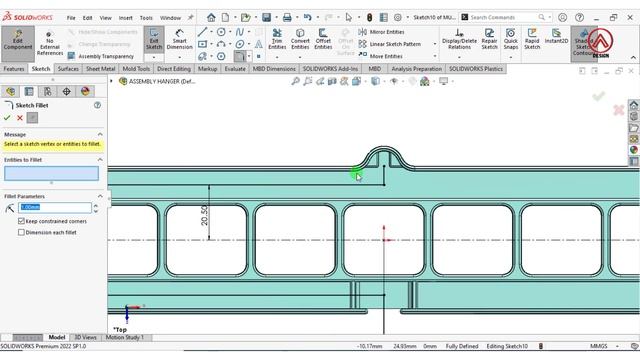Select the Ellipse sketch tool

[x=240, y=44]
